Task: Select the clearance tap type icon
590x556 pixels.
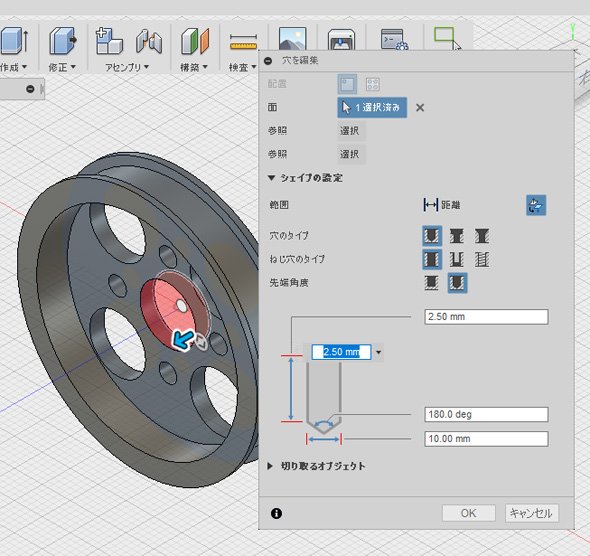Action: point(456,259)
